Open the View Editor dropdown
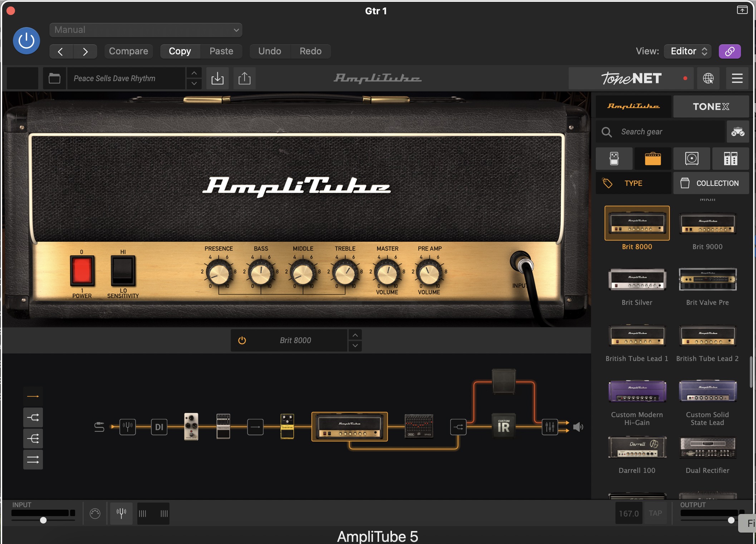756x544 pixels. pos(688,51)
